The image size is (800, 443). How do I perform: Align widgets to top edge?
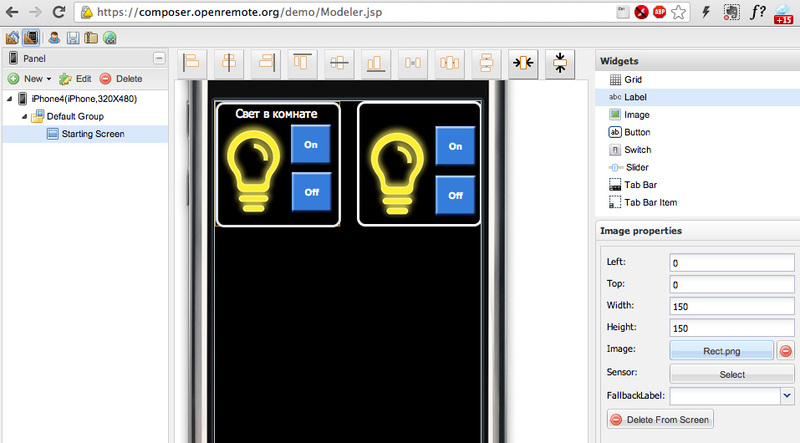coord(302,63)
